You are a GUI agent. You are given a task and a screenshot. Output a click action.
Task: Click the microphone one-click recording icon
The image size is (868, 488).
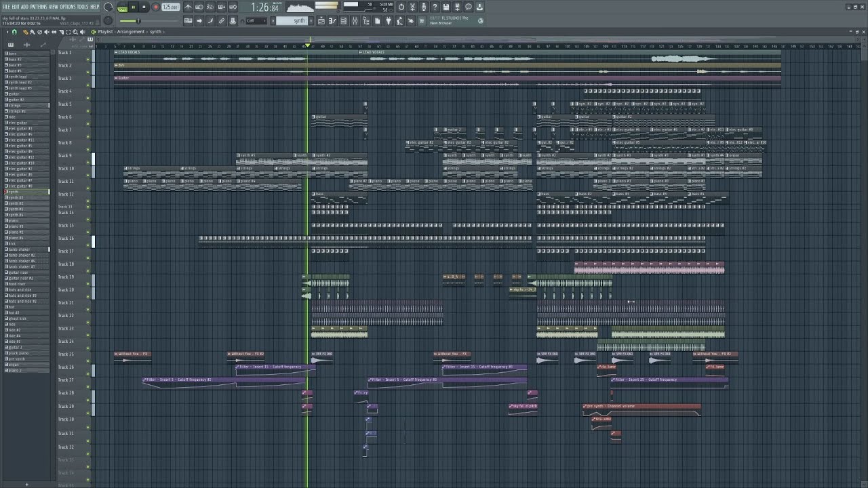point(423,7)
